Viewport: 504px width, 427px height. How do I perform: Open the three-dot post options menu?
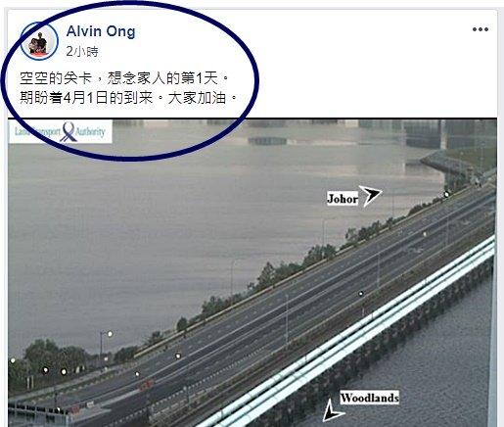point(481,29)
